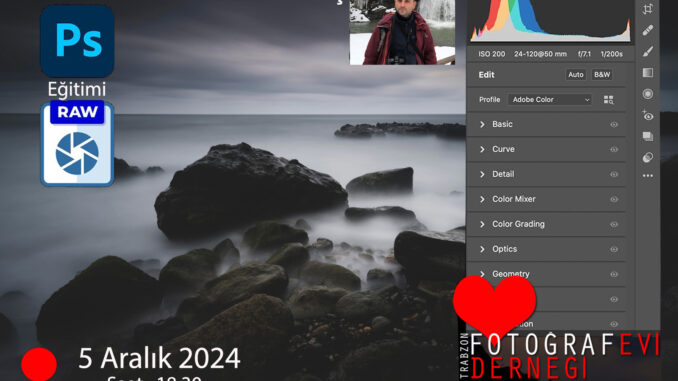Open the three-dot more options menu
Image resolution: width=678 pixels, height=381 pixels.
tap(647, 176)
